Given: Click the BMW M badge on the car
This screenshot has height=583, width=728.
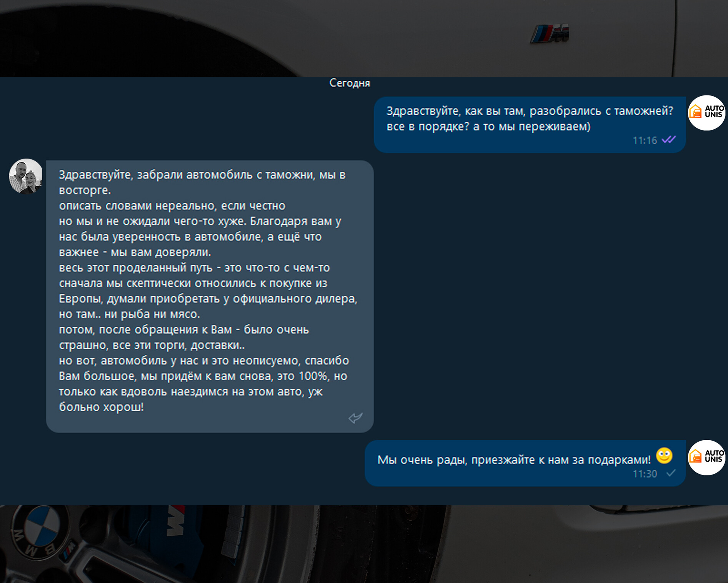Looking at the screenshot, I should pyautogui.click(x=550, y=33).
